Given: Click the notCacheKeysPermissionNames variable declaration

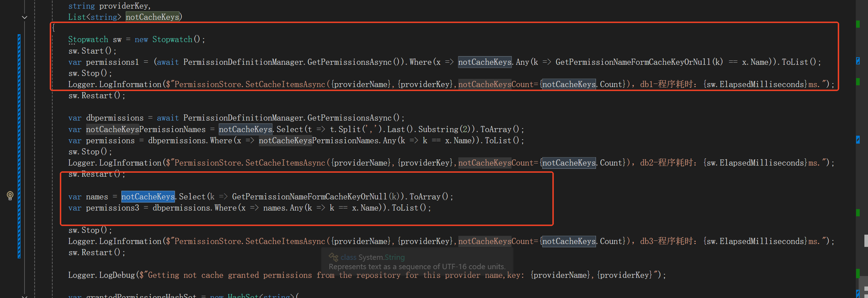Looking at the screenshot, I should pos(146,129).
